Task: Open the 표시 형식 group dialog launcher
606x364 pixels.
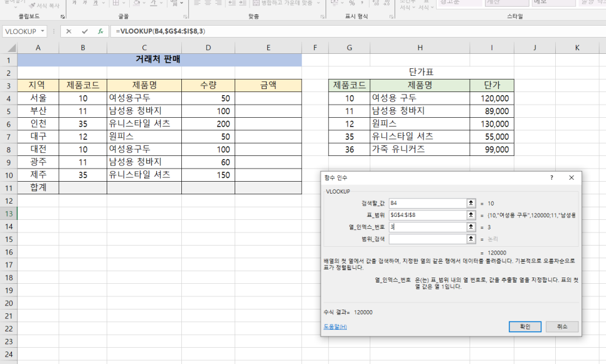Action: [x=391, y=16]
